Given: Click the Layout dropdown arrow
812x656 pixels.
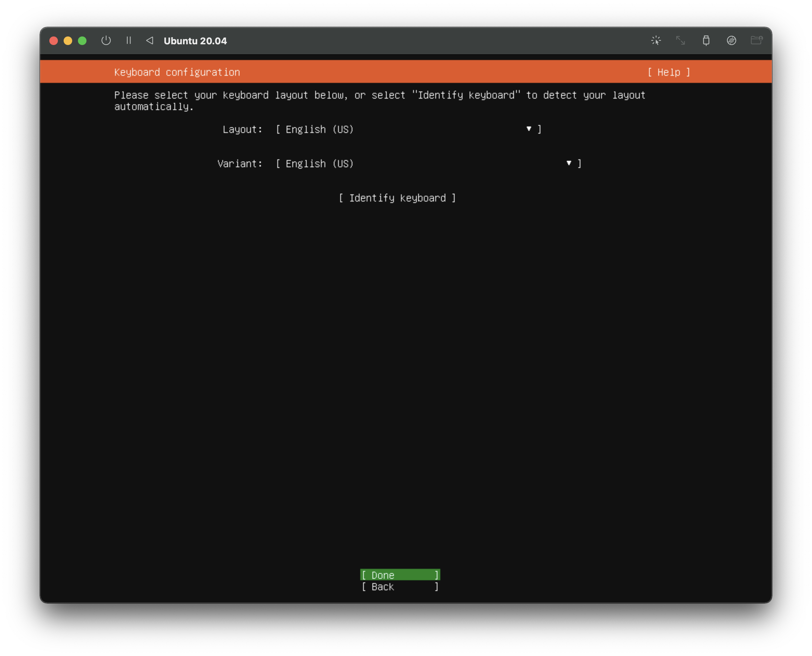Looking at the screenshot, I should pos(529,129).
